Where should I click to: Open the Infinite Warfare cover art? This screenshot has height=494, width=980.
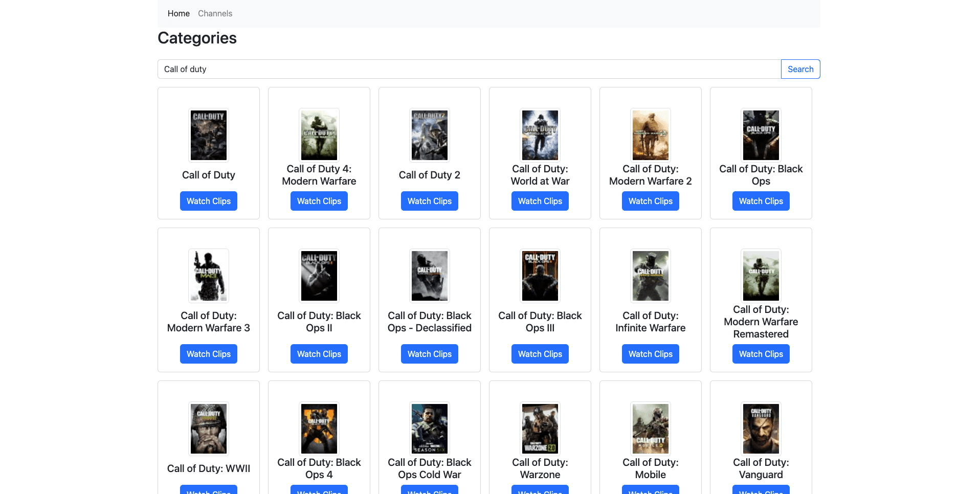coord(650,276)
